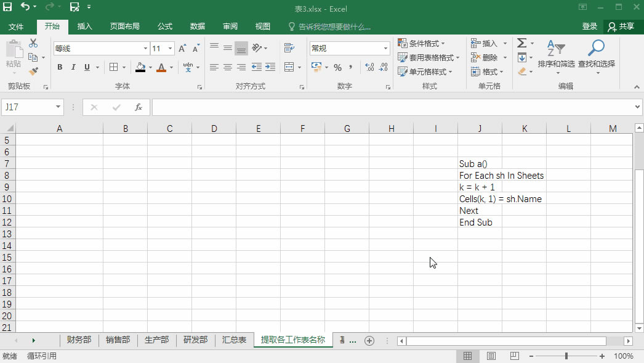Click 查找和选择 find and select button

click(x=597, y=57)
